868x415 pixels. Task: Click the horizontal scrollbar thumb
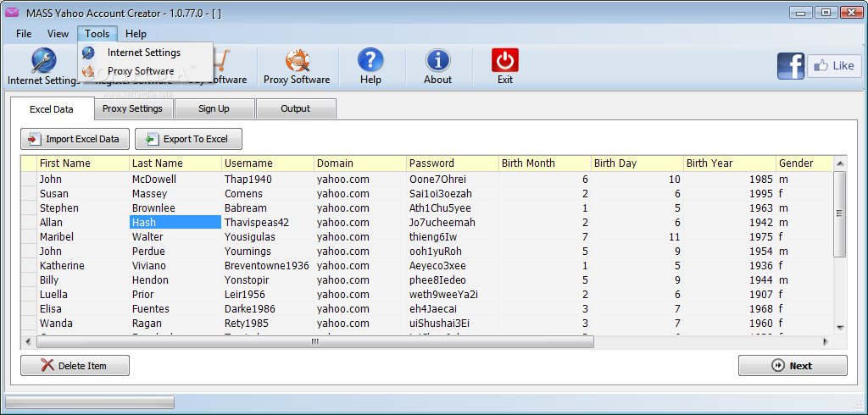(315, 342)
